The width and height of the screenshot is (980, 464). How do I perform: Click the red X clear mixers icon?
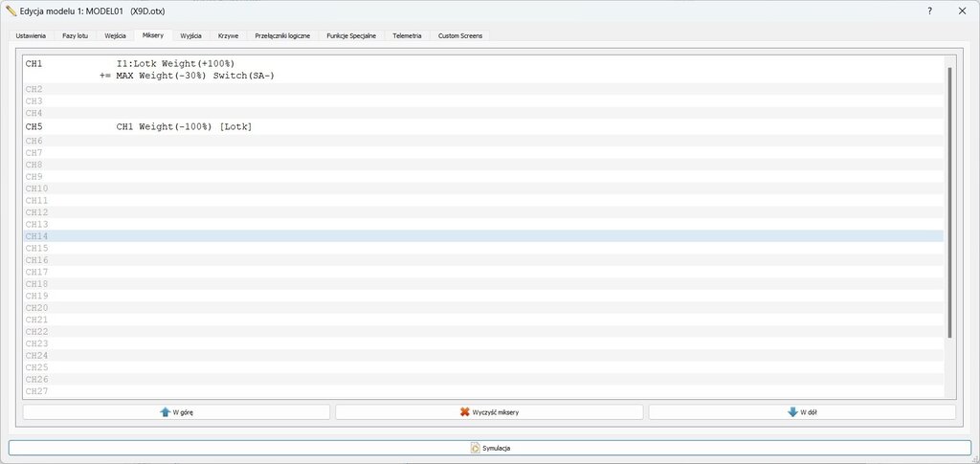click(x=465, y=412)
